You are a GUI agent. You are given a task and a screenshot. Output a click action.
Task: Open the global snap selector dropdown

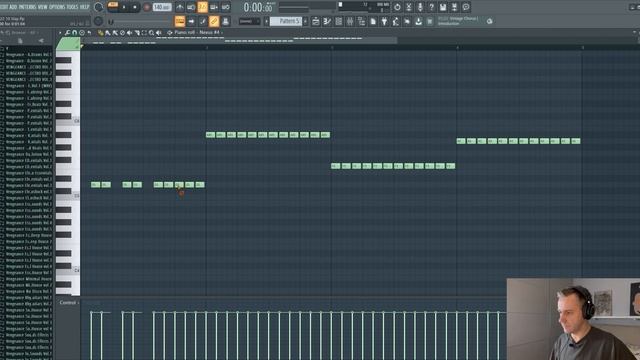249,21
